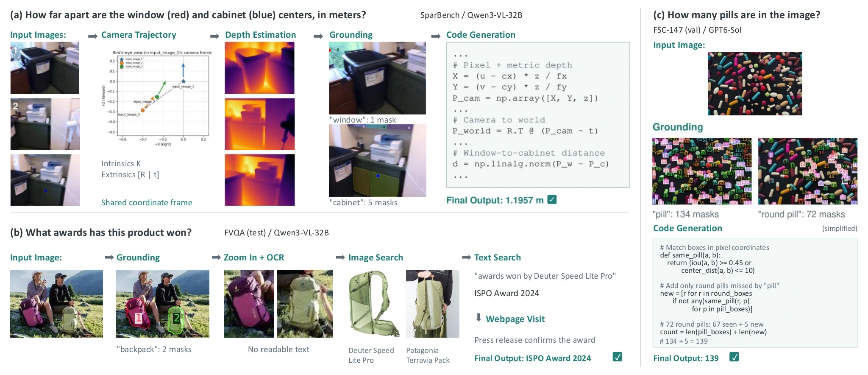
Task: Click the "awards won by Deuter Speed Lite Pro" query
Action: pyautogui.click(x=545, y=276)
